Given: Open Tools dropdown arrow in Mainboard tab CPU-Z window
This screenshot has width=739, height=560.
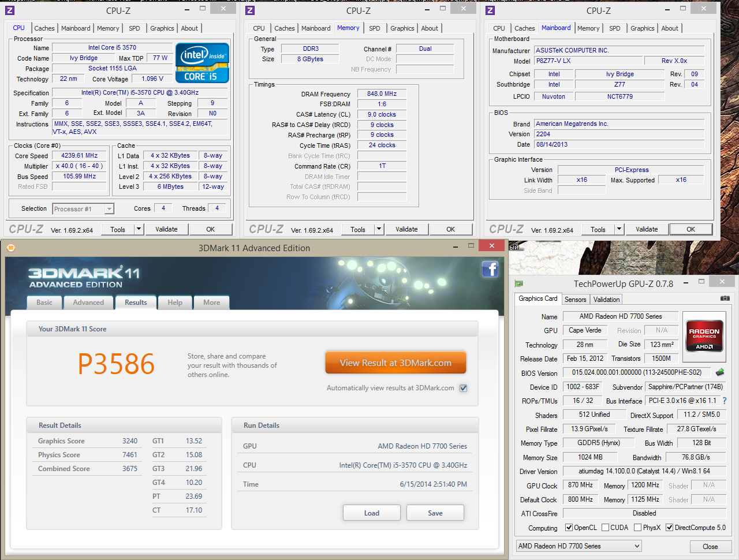Looking at the screenshot, I should (x=619, y=229).
